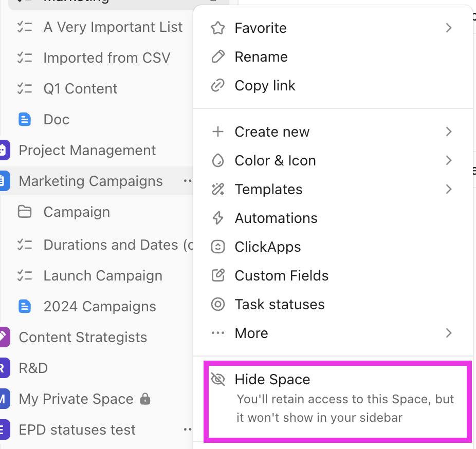Open the Automations lightning bolt icon
This screenshot has width=476, height=449.
point(218,218)
